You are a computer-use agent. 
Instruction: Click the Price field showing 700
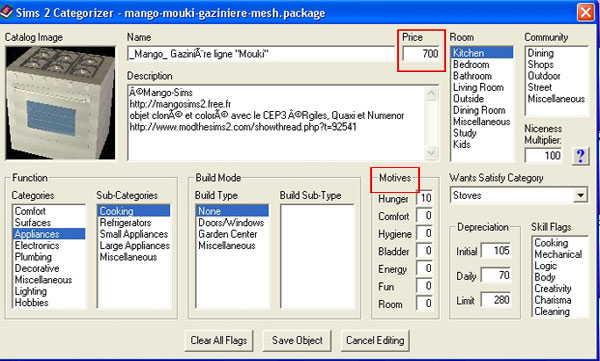(421, 54)
